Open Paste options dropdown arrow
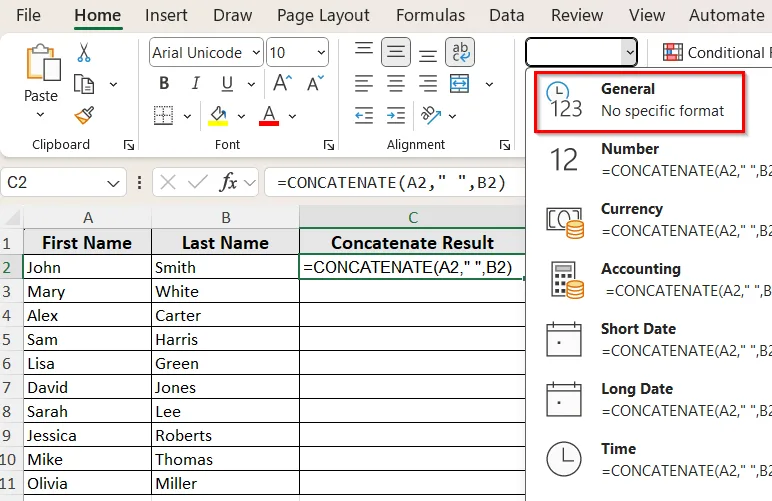772x501 pixels. click(40, 115)
